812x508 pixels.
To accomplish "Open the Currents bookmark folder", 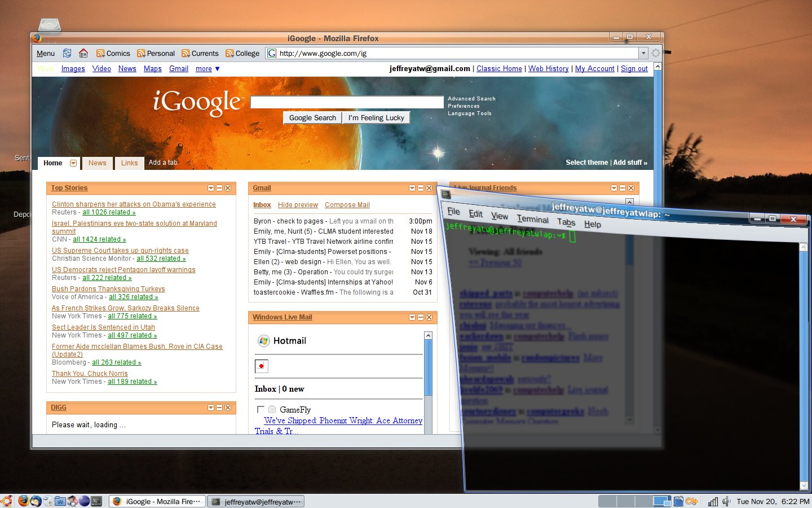I will click(x=200, y=53).
